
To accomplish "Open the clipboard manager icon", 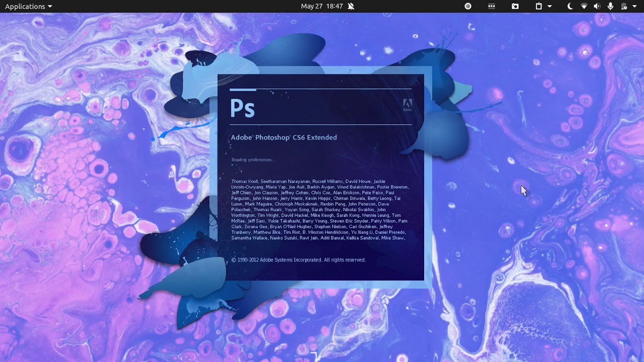I will [x=539, y=6].
